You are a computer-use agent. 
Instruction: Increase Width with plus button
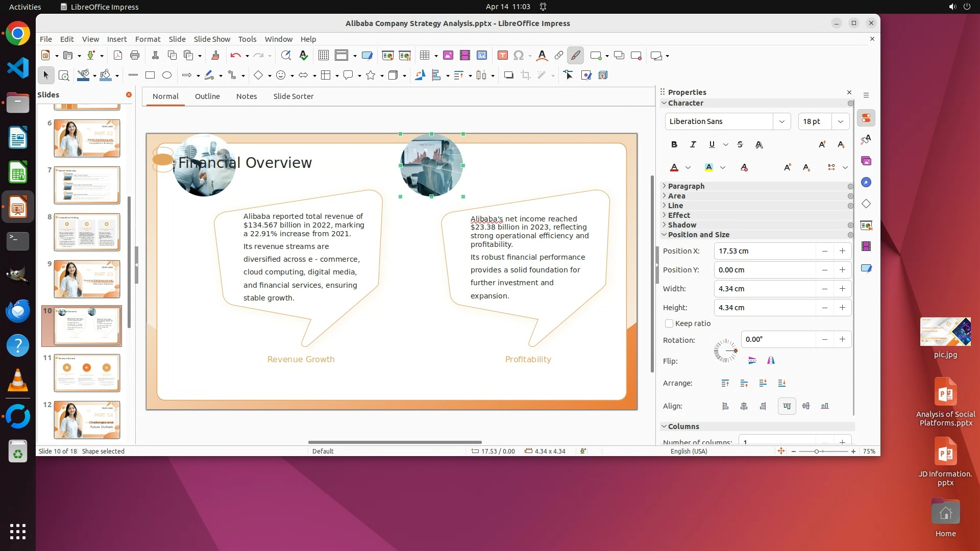click(x=842, y=289)
